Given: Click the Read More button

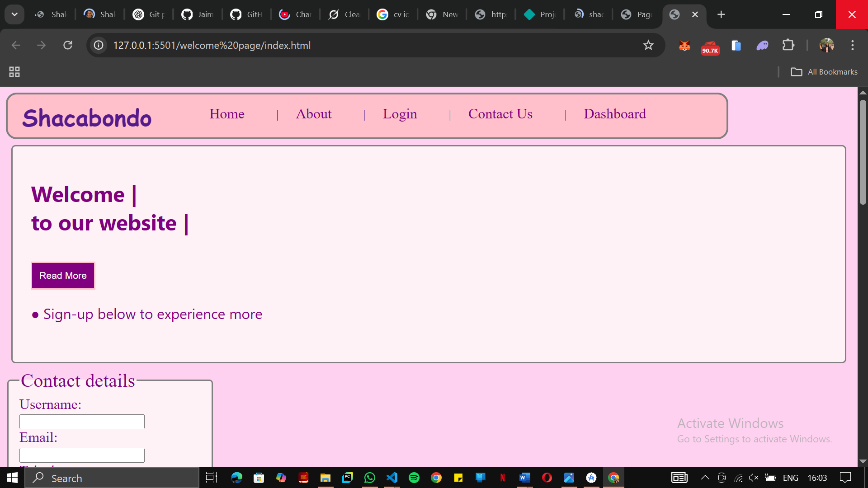Looking at the screenshot, I should click(63, 276).
